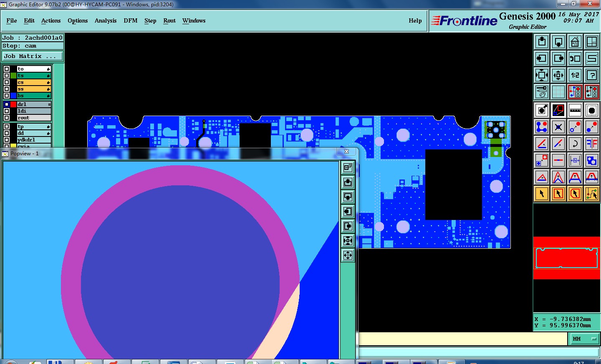Open the wrench and palette display options icon
Screen dimensions: 601x364
(542, 92)
